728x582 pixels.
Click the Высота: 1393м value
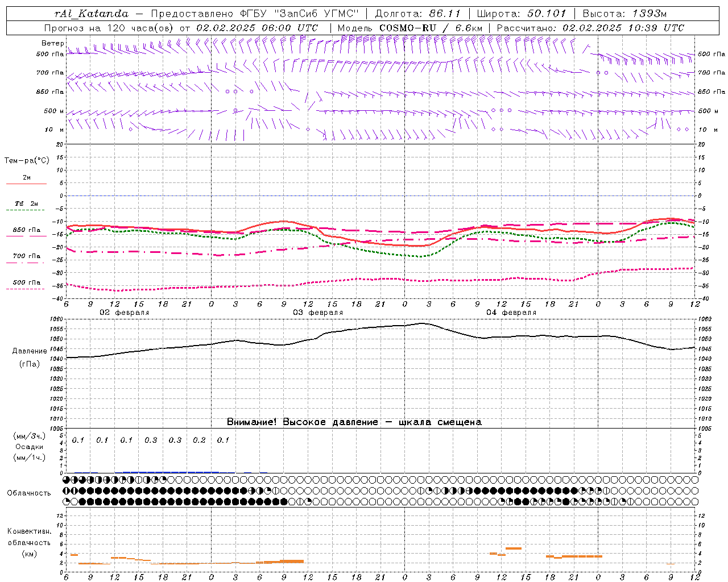[x=624, y=14]
